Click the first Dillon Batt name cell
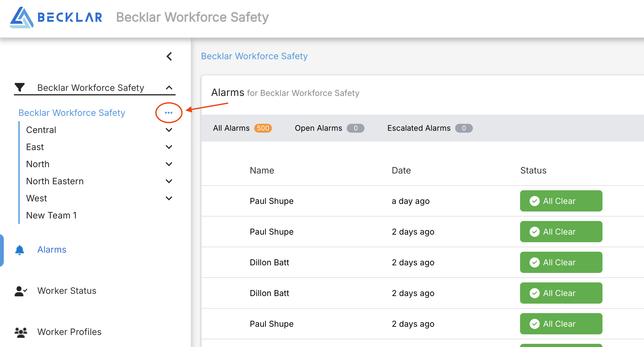Image resolution: width=644 pixels, height=347 pixels. point(269,262)
